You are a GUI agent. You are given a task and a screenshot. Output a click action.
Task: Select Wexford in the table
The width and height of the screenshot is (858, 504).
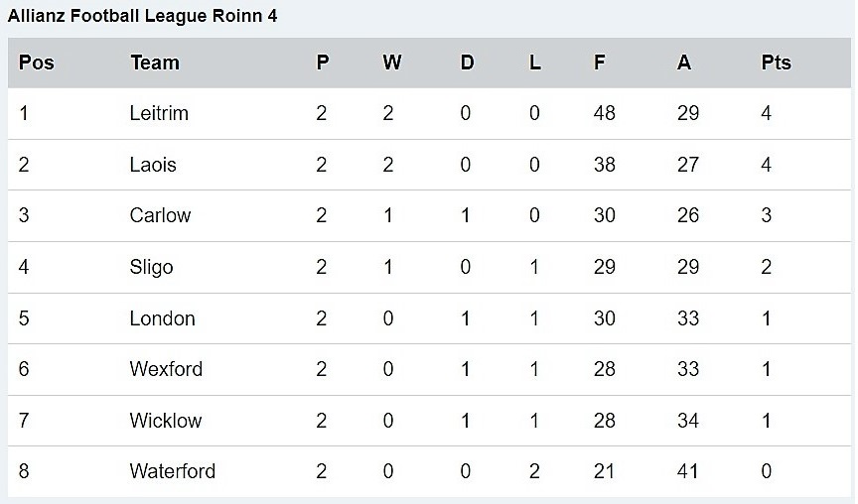pos(166,369)
